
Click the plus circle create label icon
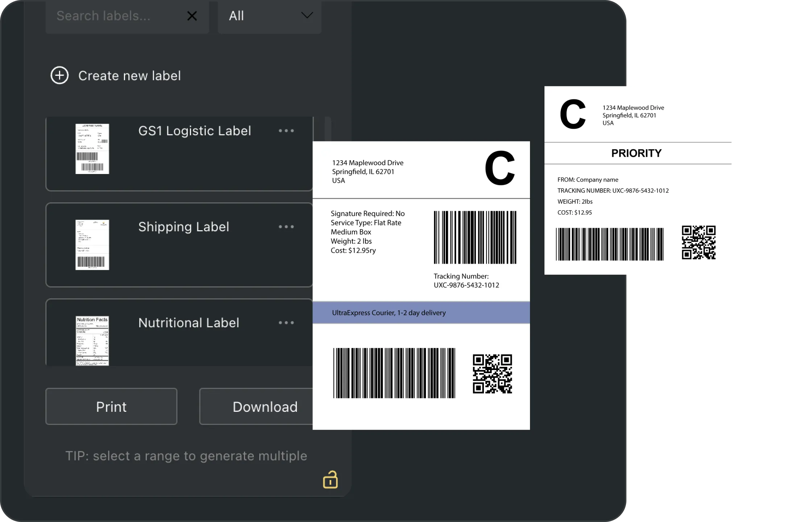point(59,75)
